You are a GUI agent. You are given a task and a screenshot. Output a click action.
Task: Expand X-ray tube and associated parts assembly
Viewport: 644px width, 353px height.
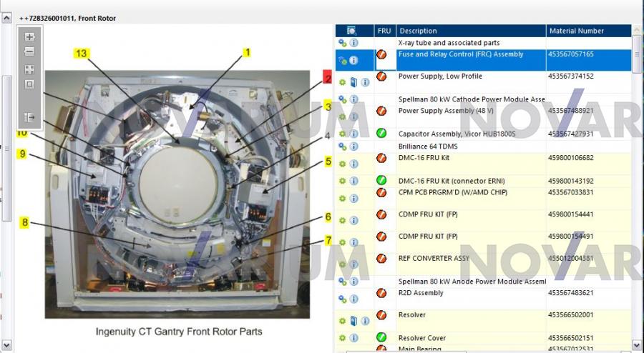342,43
